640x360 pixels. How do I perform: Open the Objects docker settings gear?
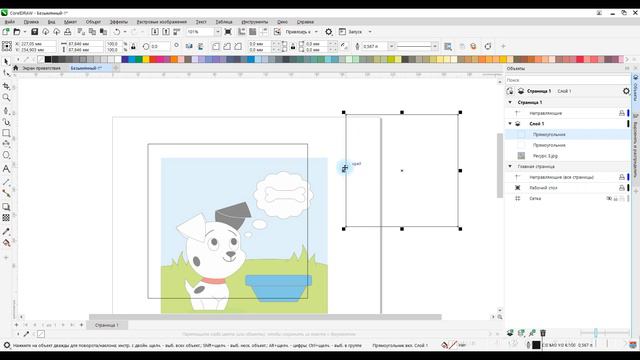626,91
